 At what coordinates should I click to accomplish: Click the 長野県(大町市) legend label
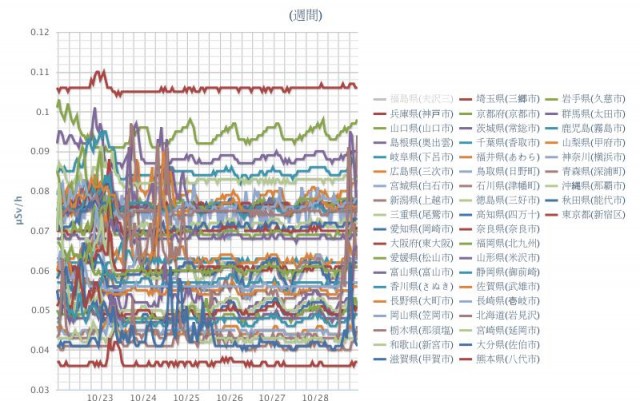(422, 301)
